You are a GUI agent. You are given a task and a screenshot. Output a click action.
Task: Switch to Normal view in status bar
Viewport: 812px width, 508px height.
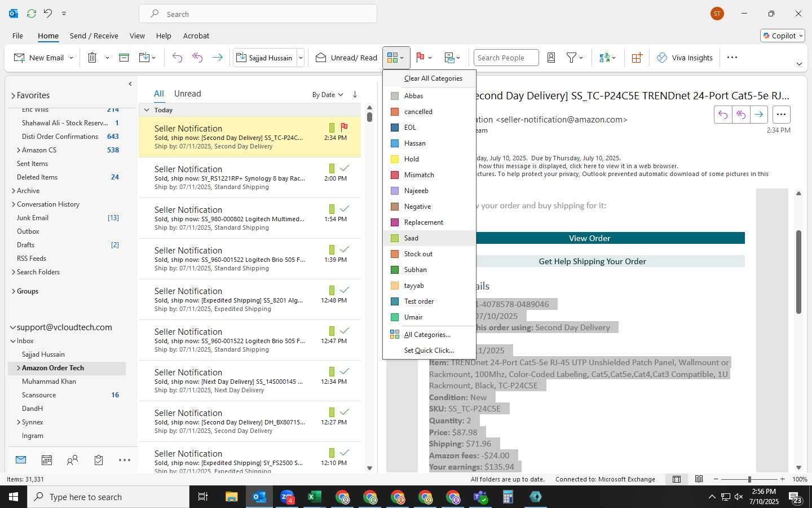click(x=677, y=479)
